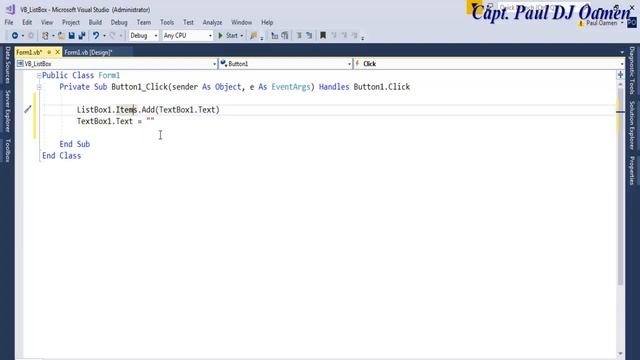640x360 pixels.
Task: Open the New Project dropdown arrow
Action: pos(53,36)
